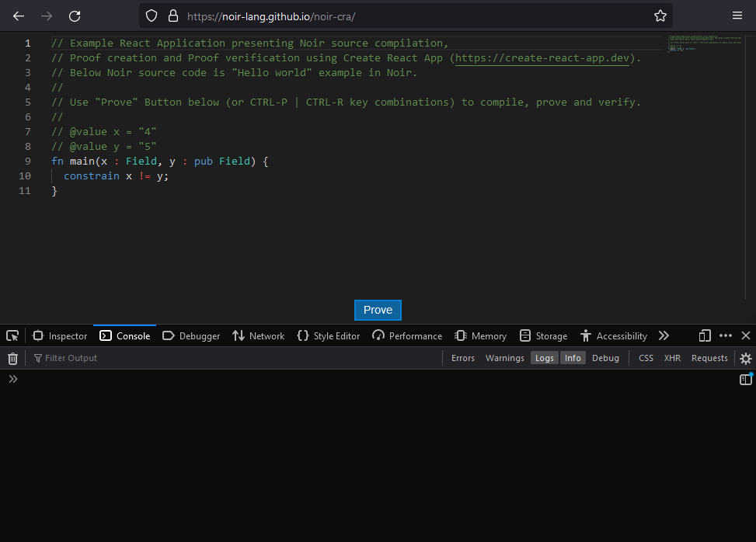Open console settings gear
Viewport: 756px width, 542px height.
(746, 359)
